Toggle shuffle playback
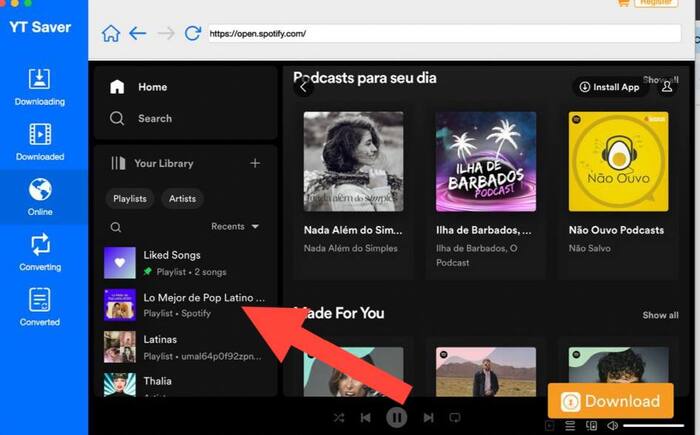Screen dimensions: 700x435 tap(339, 418)
